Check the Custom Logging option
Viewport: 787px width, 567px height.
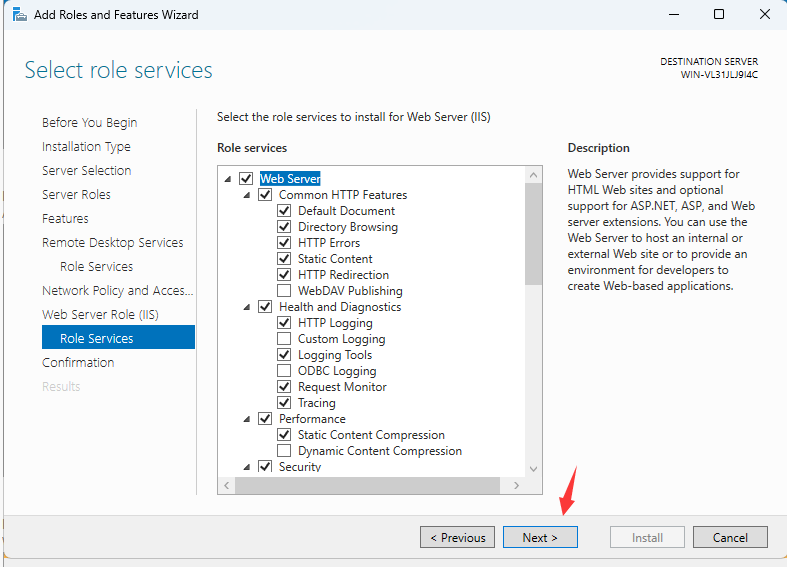click(284, 339)
